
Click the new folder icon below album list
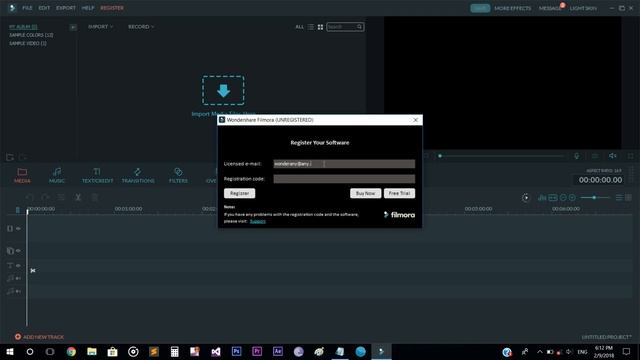click(10, 157)
